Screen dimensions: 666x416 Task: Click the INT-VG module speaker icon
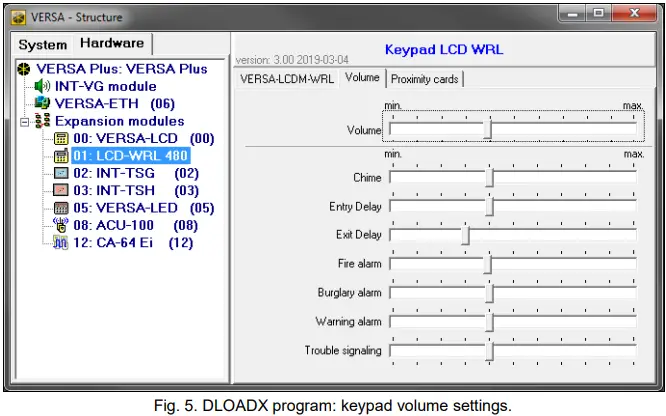click(x=42, y=86)
